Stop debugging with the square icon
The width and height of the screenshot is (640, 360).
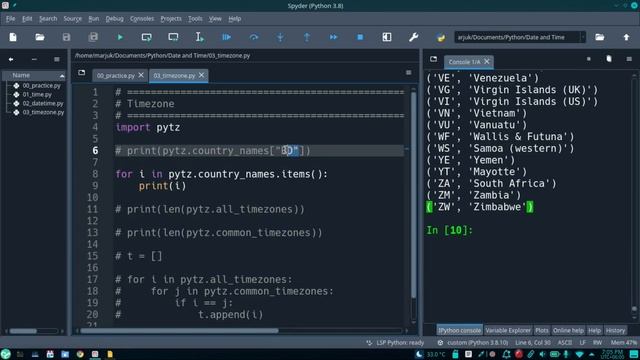(x=360, y=37)
